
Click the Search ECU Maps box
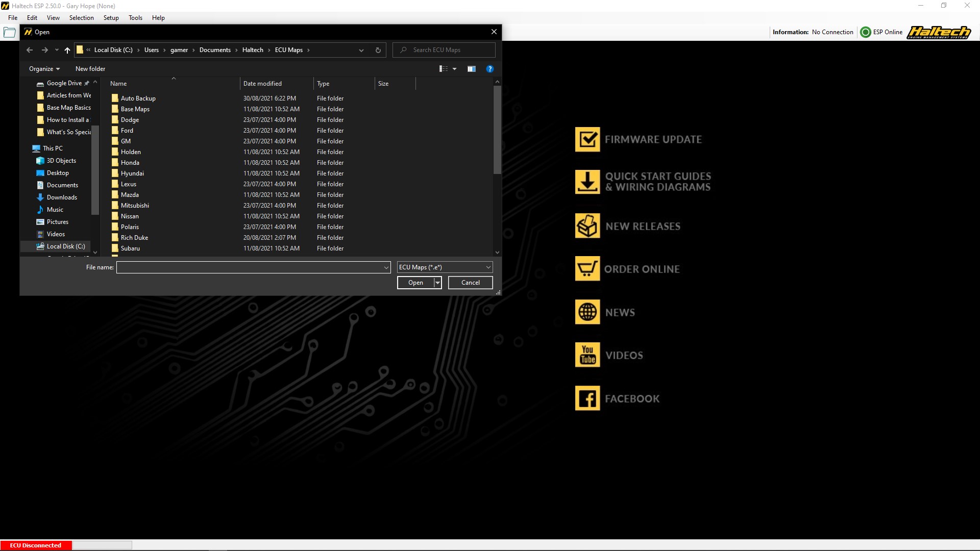coord(444,50)
